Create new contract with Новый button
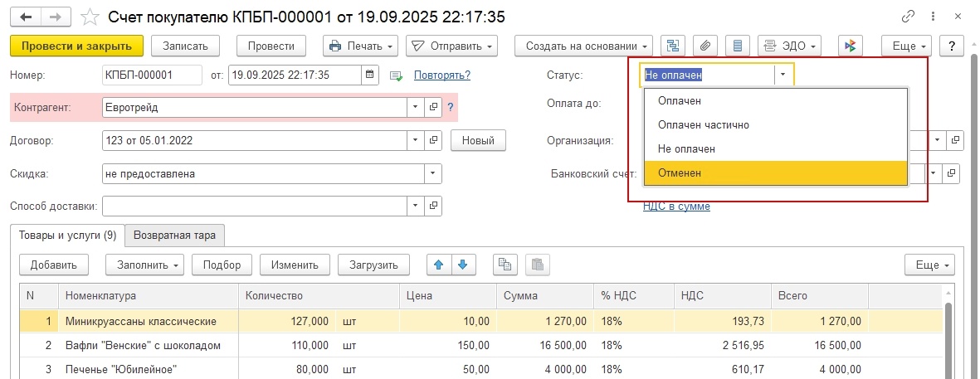This screenshot has width=980, height=379. (x=478, y=140)
